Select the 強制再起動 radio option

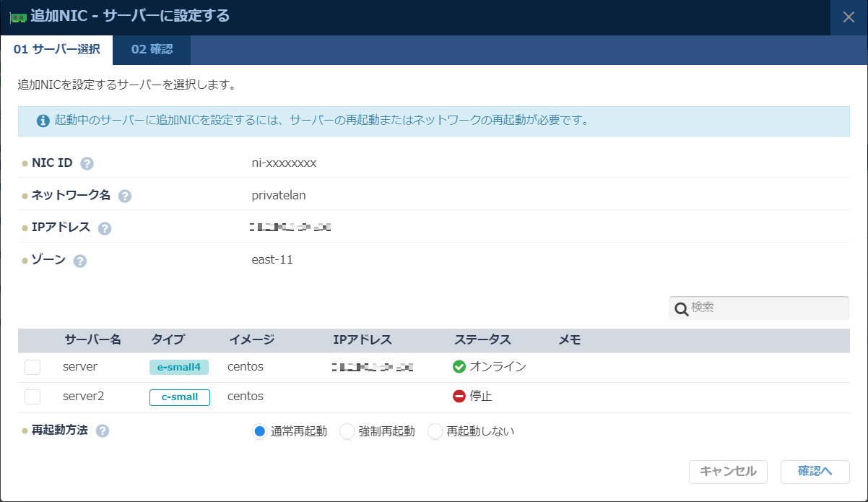click(x=347, y=431)
